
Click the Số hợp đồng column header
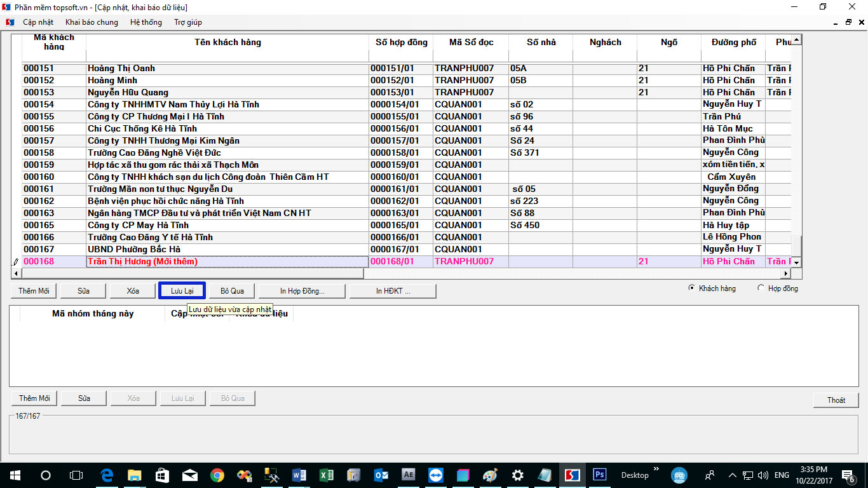pyautogui.click(x=401, y=43)
